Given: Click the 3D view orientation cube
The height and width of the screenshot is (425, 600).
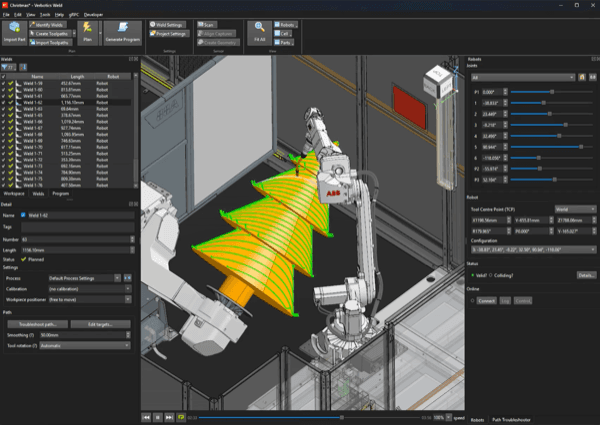Looking at the screenshot, I should 439,80.
